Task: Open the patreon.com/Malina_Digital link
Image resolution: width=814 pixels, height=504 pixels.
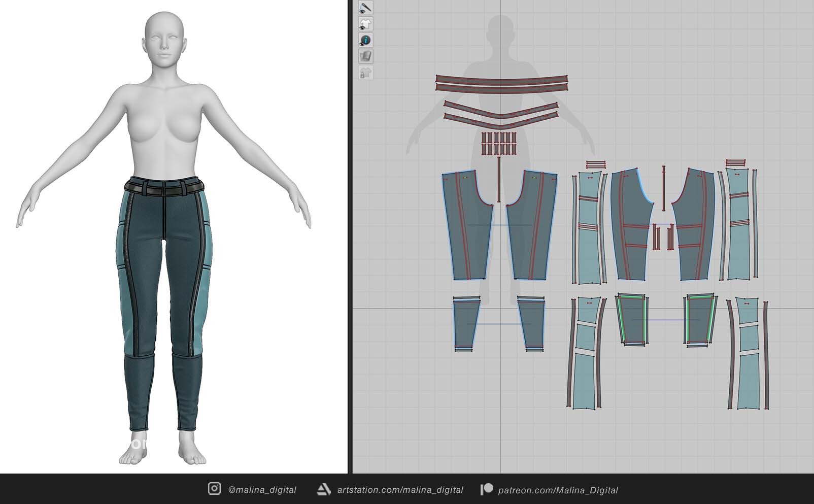Action: click(x=558, y=490)
